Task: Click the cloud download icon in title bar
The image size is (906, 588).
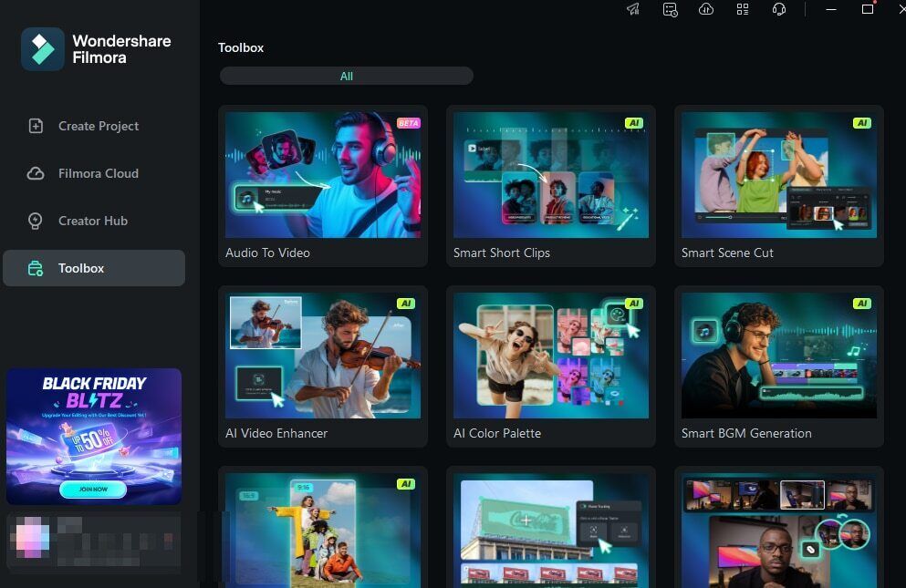Action: pos(706,9)
